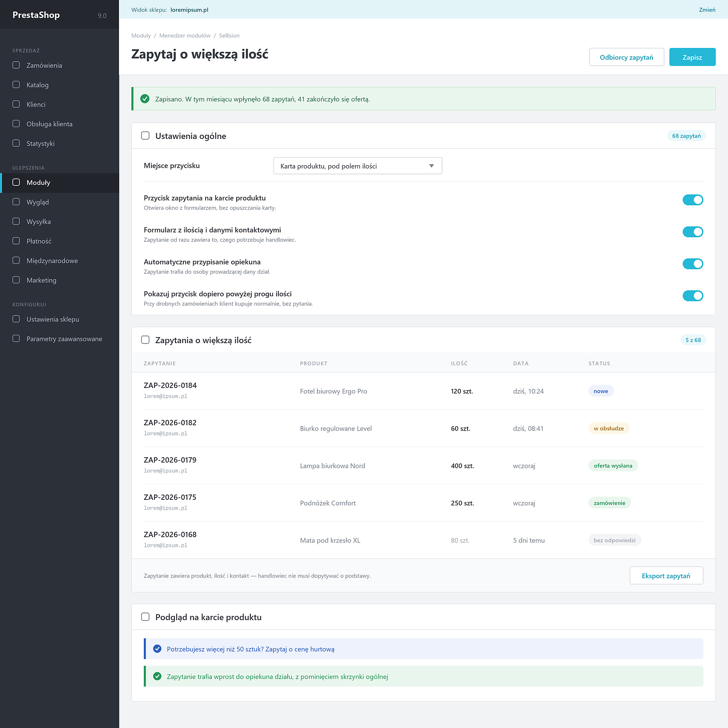Click the Podgląd na karcie produktu icon
Image resolution: width=728 pixels, height=728 pixels.
[145, 617]
